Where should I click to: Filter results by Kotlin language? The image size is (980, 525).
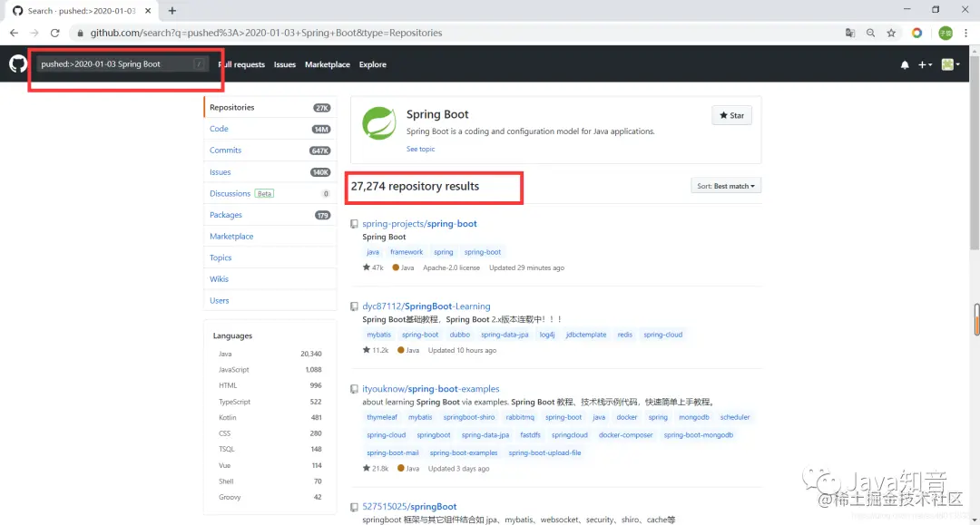(x=270, y=417)
